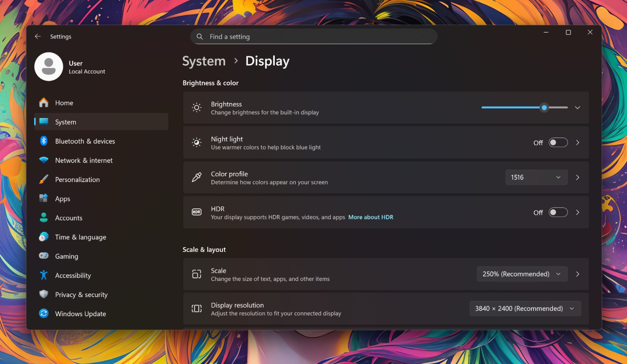Click the Network wifi icon
Screen dimensions: 627x364
(44, 160)
